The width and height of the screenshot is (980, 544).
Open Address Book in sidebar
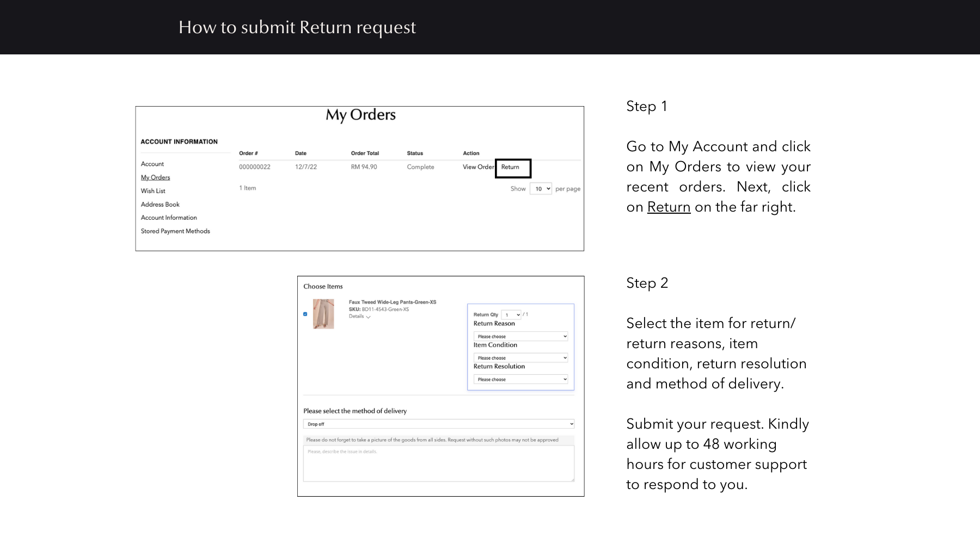tap(160, 205)
